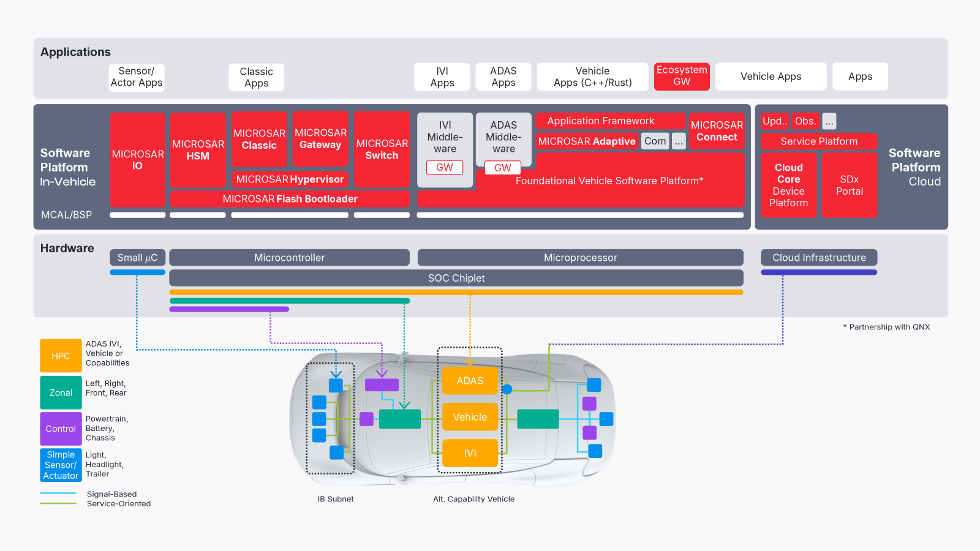This screenshot has width=980, height=551.
Task: Click the MICROSAR Switch block
Action: pos(382,149)
